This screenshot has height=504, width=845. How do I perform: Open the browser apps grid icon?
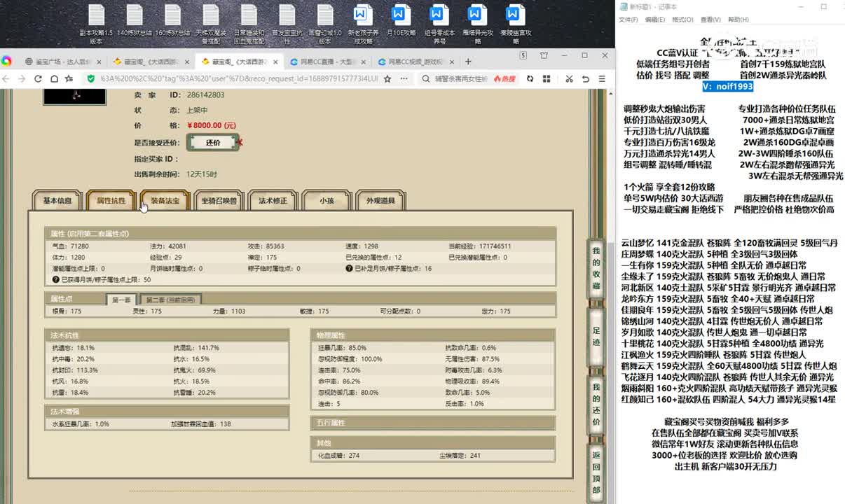point(545,79)
